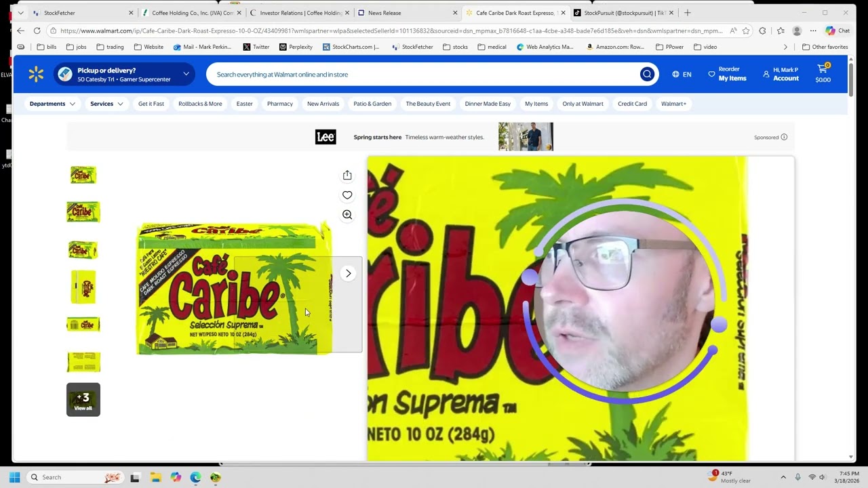This screenshot has width=868, height=488.
Task: Switch to Coffee Holding Co., Inc. tab
Action: point(192,13)
